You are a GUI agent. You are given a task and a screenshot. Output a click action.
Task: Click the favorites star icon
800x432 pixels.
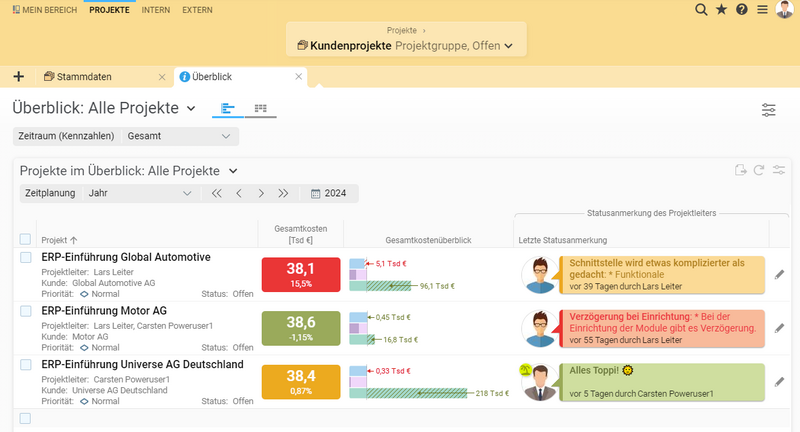[x=721, y=10]
